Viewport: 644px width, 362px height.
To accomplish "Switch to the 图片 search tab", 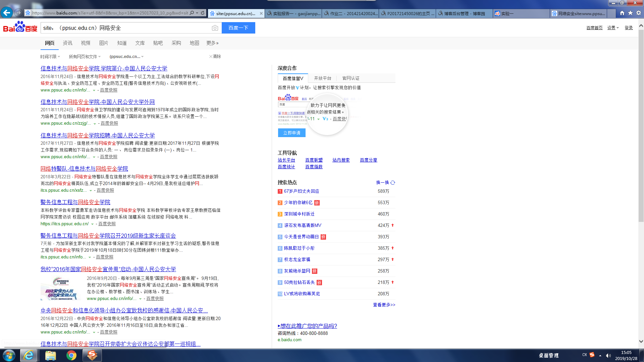I will coord(104,43).
